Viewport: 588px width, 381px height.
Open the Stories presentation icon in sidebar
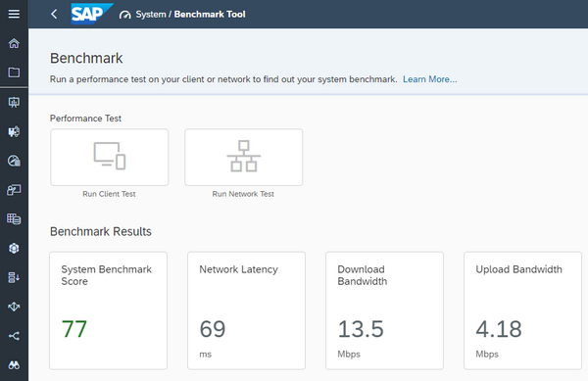14,102
